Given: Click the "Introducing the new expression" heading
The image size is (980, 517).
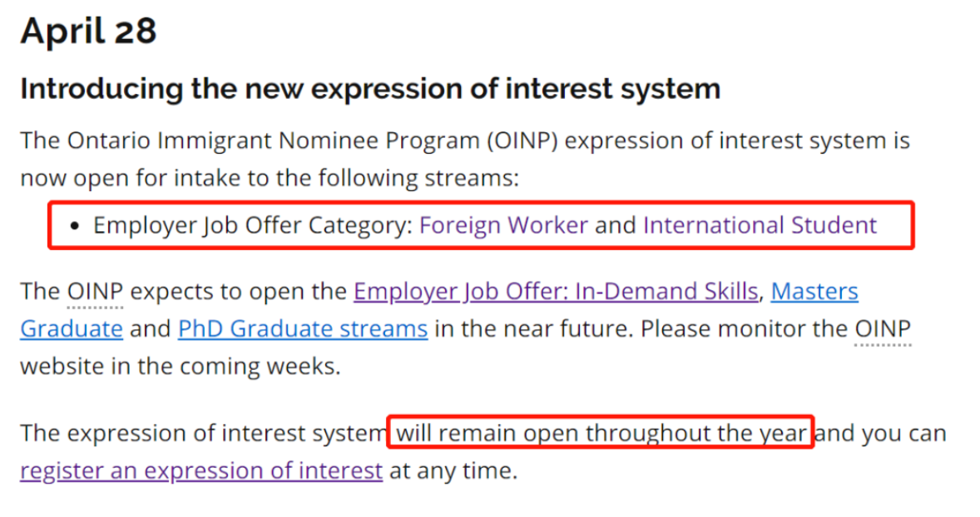Looking at the screenshot, I should click(x=369, y=89).
